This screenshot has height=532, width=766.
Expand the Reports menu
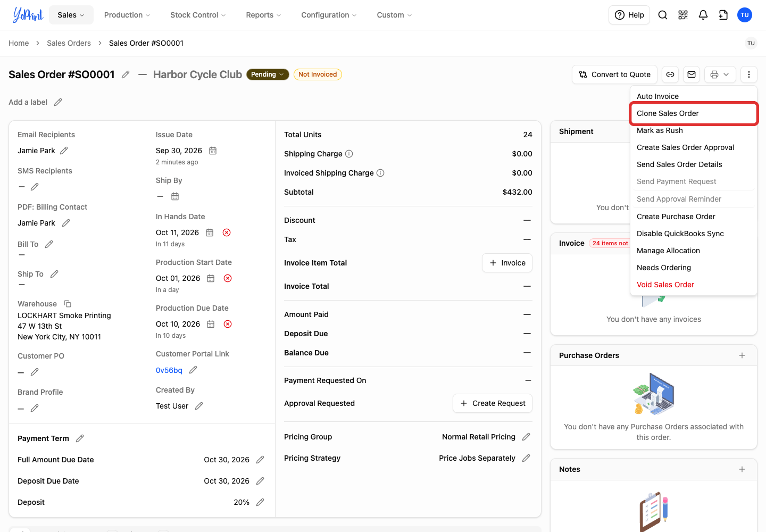pos(263,15)
